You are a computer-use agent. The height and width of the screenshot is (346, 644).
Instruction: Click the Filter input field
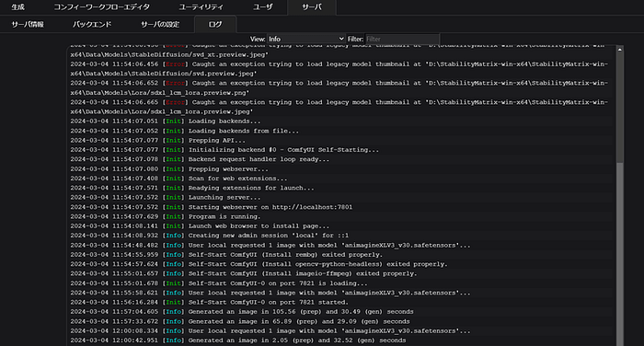point(402,39)
